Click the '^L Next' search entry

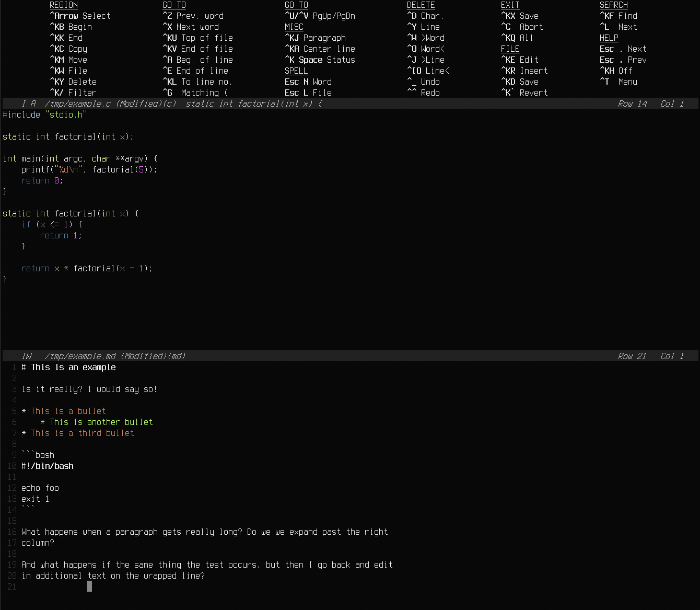point(619,27)
